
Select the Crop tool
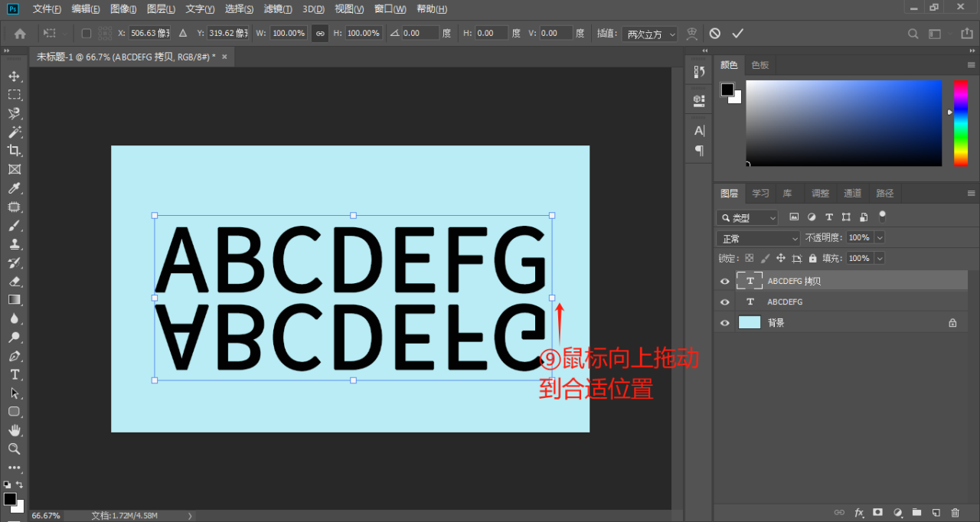[14, 151]
